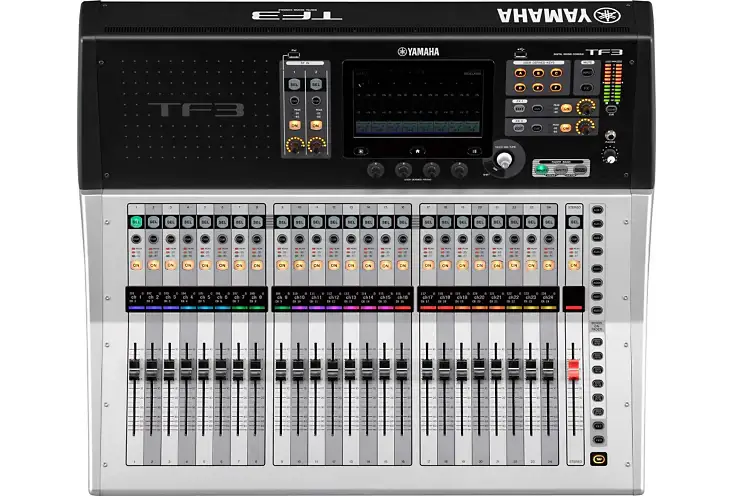Image resolution: width=734 pixels, height=496 pixels.
Task: Toggle the FX 1 ON button
Action: tap(566, 108)
